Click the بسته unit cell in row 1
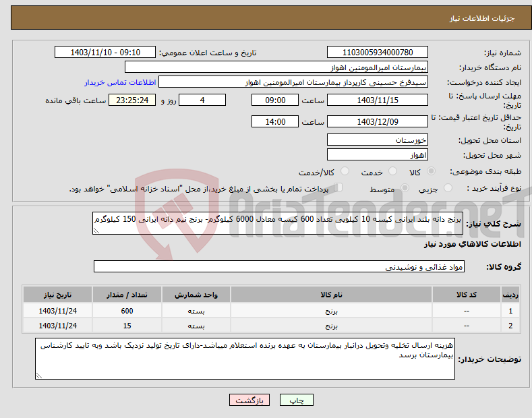 [x=196, y=311]
